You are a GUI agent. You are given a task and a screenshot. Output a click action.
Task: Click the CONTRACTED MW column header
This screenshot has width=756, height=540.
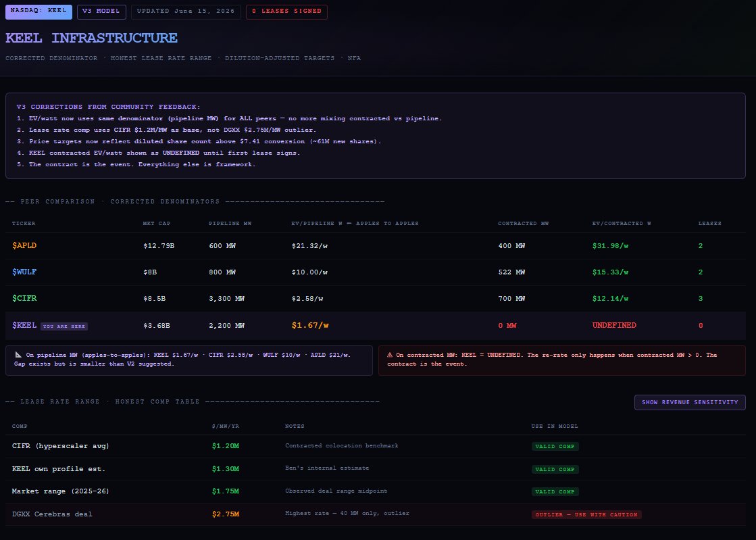[523, 223]
